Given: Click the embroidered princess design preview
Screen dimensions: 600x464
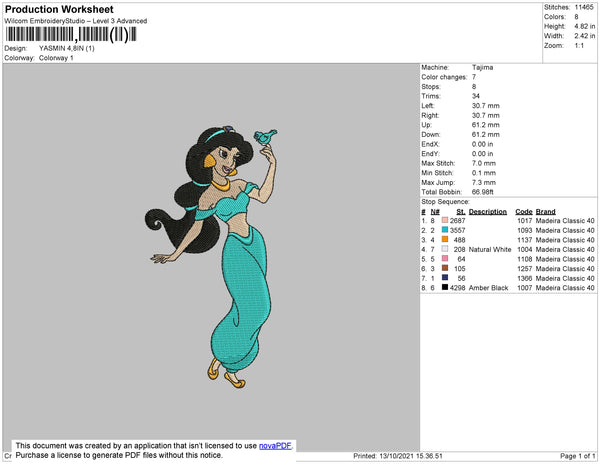Looking at the screenshot, I should coord(212,257).
